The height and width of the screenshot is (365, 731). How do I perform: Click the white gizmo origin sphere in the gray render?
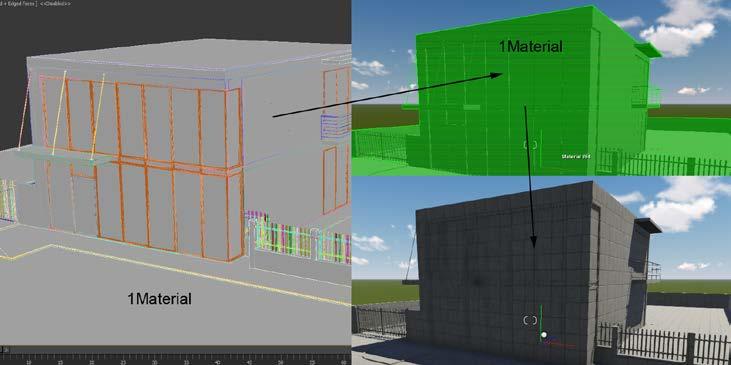(x=544, y=335)
